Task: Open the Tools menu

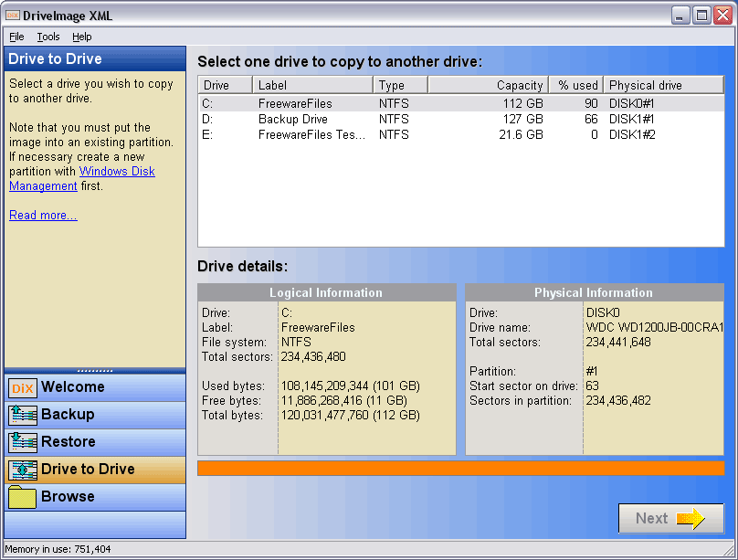Action: point(48,37)
